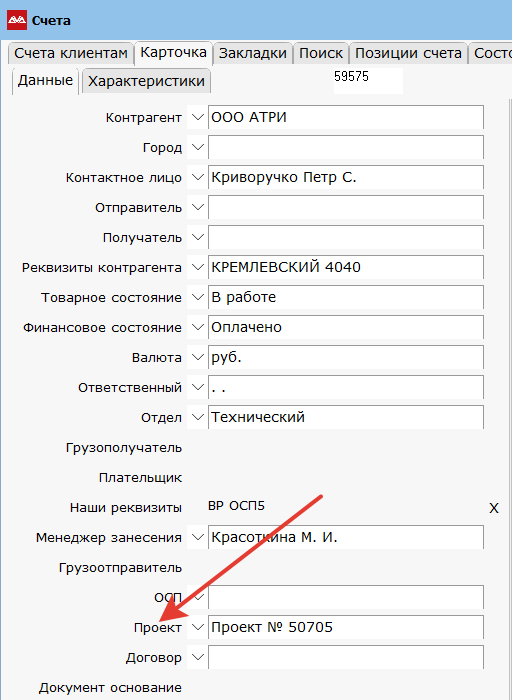Click the Реквизиты контрагента field
Viewport: 512px width, 700px height.
click(346, 267)
